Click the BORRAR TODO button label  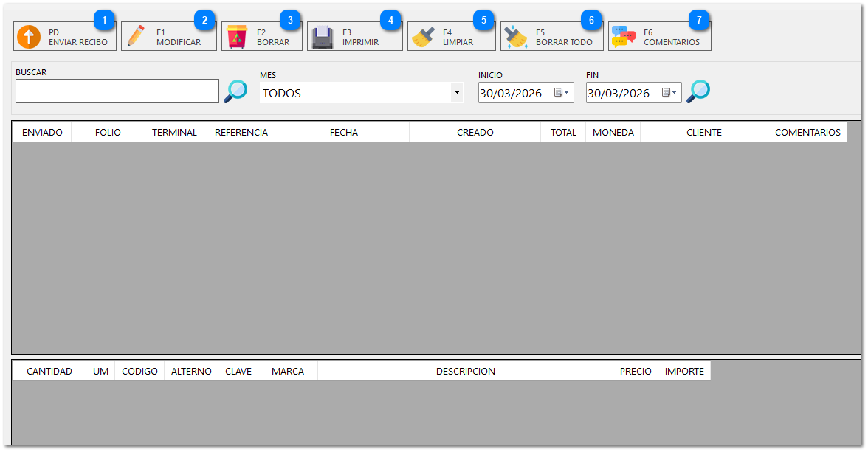[x=564, y=42]
